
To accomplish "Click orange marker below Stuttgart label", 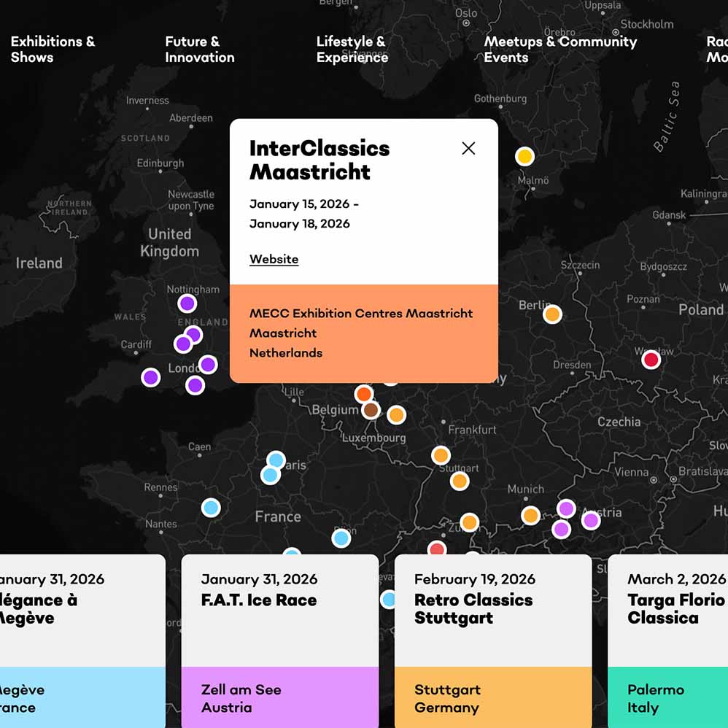I will click(x=460, y=481).
